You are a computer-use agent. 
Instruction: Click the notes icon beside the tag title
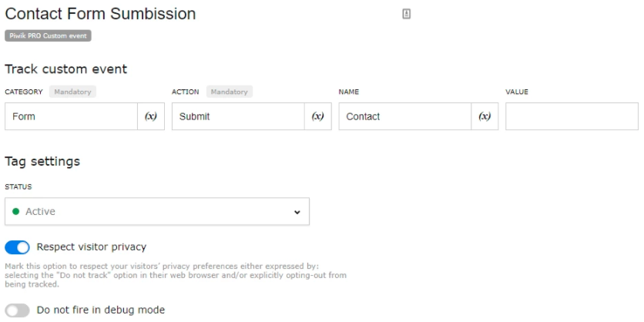coord(406,14)
